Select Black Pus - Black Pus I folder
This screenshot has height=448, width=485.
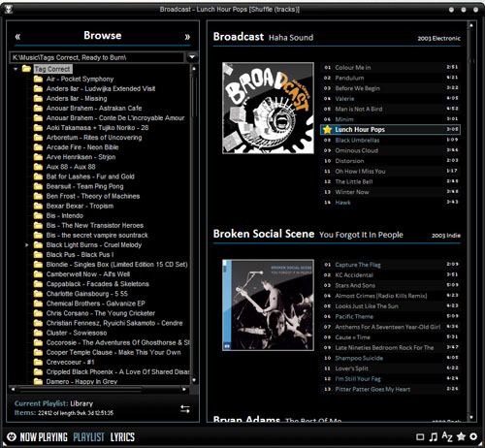(80, 255)
